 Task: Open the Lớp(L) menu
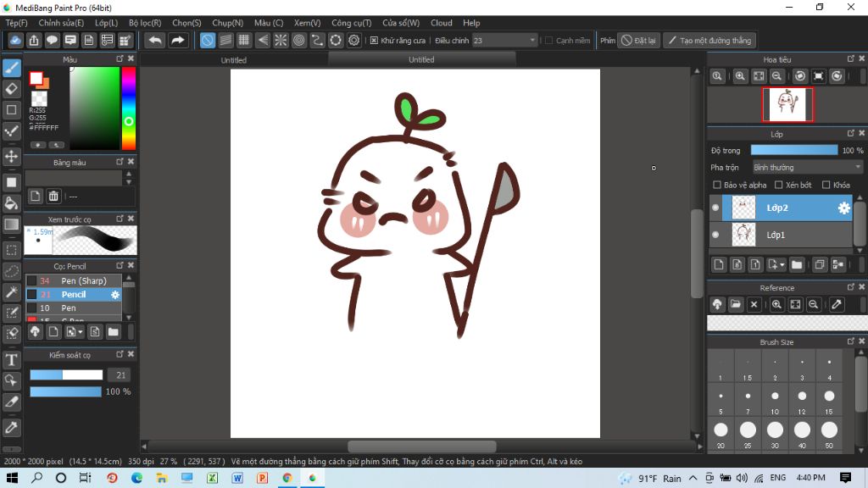(x=106, y=23)
